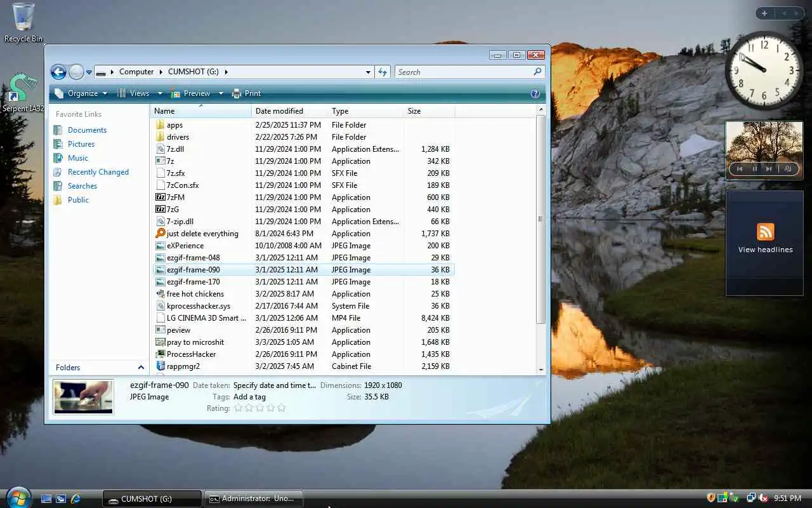Sort by the Size column header
Image resolution: width=812 pixels, height=508 pixels.
[429, 111]
